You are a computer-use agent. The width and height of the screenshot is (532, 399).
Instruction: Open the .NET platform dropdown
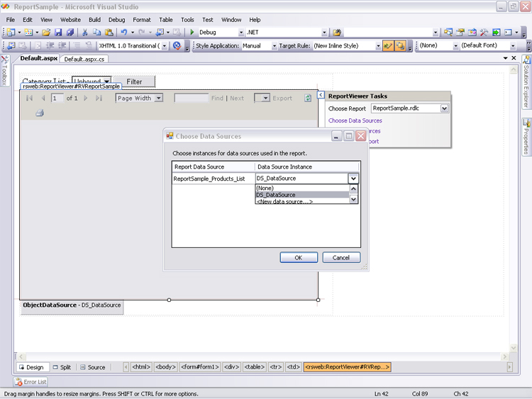click(x=324, y=33)
